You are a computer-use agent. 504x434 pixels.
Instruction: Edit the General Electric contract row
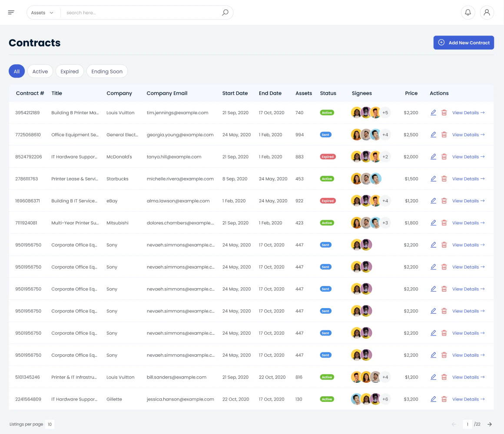[433, 135]
